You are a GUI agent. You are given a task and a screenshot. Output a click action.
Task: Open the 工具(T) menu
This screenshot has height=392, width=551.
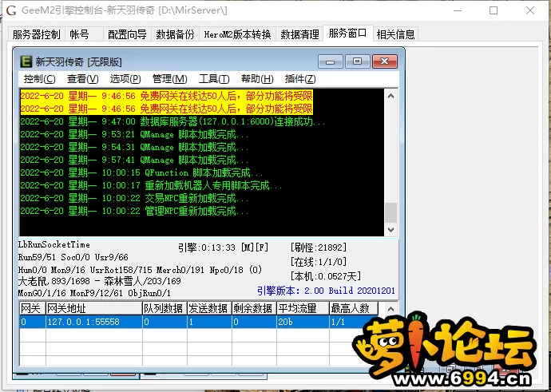point(214,79)
